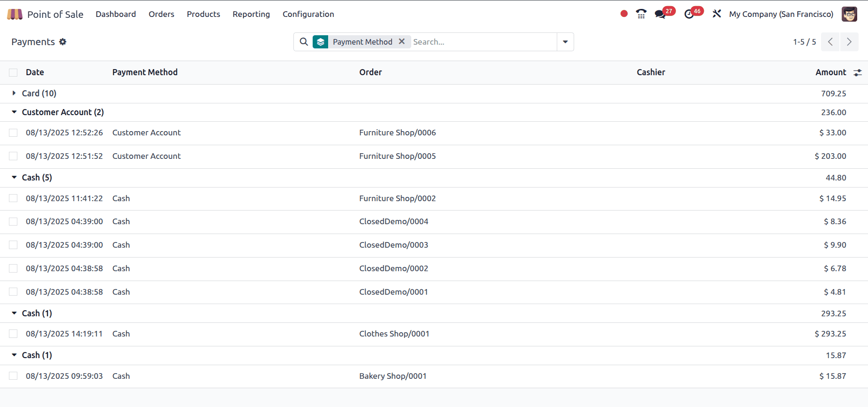The height and width of the screenshot is (407, 868).
Task: Toggle the select-all checkbox in header
Action: pos(13,72)
